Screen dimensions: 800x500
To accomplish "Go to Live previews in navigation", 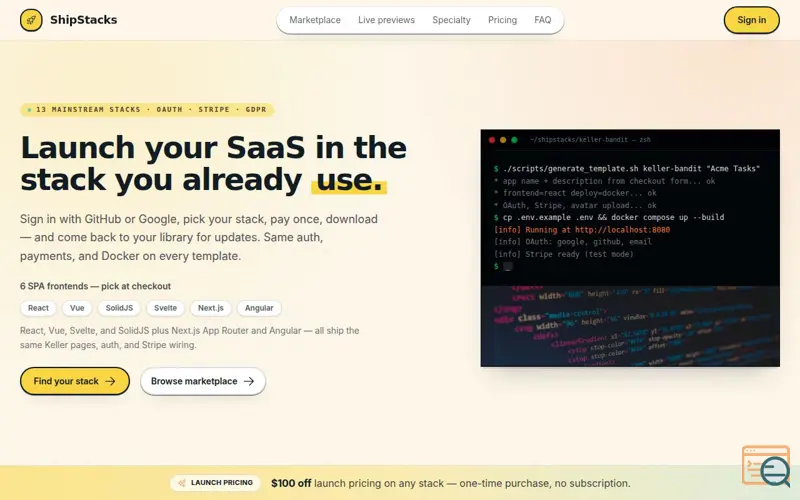I will (386, 20).
